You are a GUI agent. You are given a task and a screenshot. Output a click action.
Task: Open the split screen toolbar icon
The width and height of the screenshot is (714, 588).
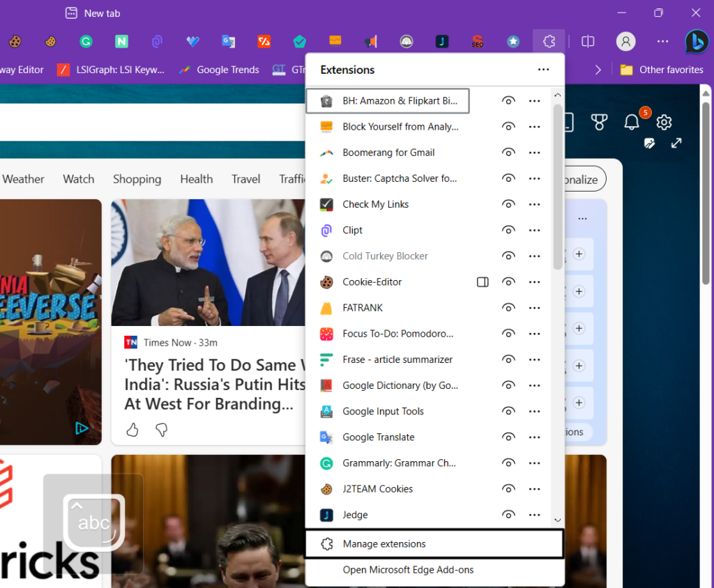point(588,42)
